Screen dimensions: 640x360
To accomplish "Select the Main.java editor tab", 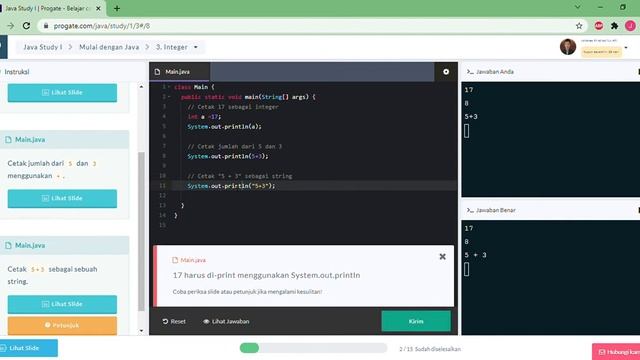I will pos(180,71).
